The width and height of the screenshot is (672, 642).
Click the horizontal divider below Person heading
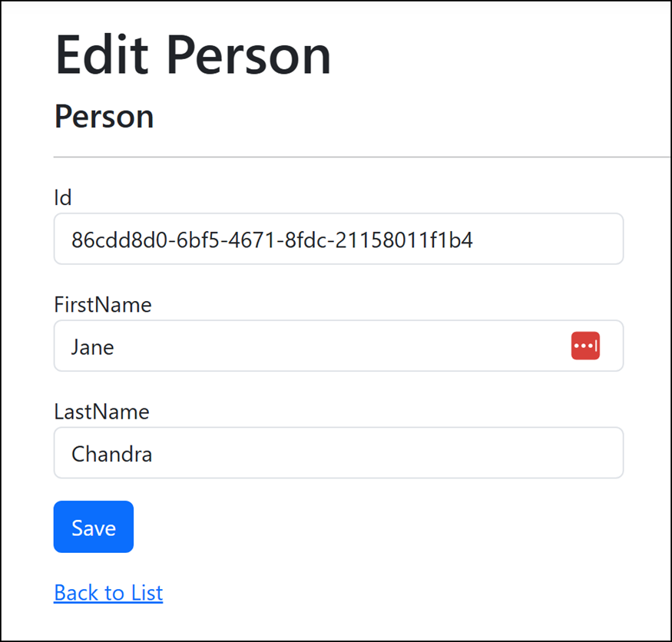(362, 157)
